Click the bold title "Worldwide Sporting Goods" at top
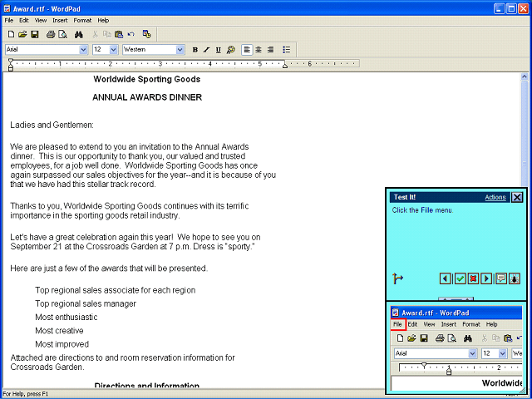 point(147,80)
